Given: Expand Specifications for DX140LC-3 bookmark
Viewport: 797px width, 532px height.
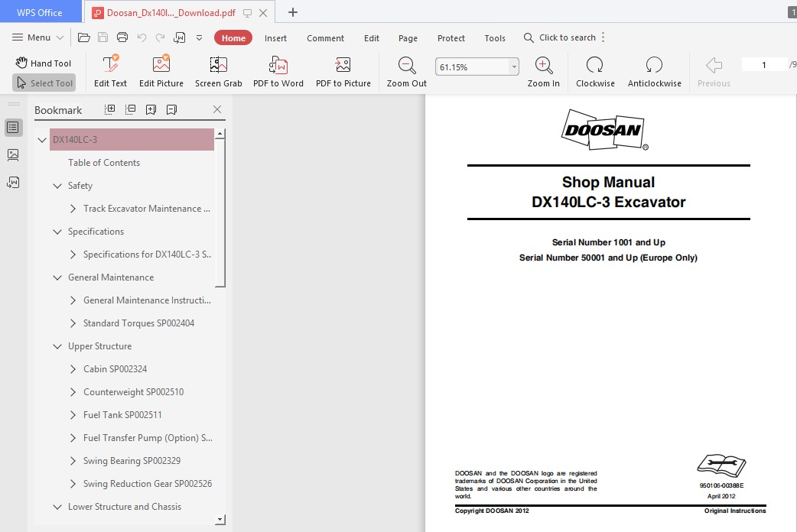Looking at the screenshot, I should point(73,255).
